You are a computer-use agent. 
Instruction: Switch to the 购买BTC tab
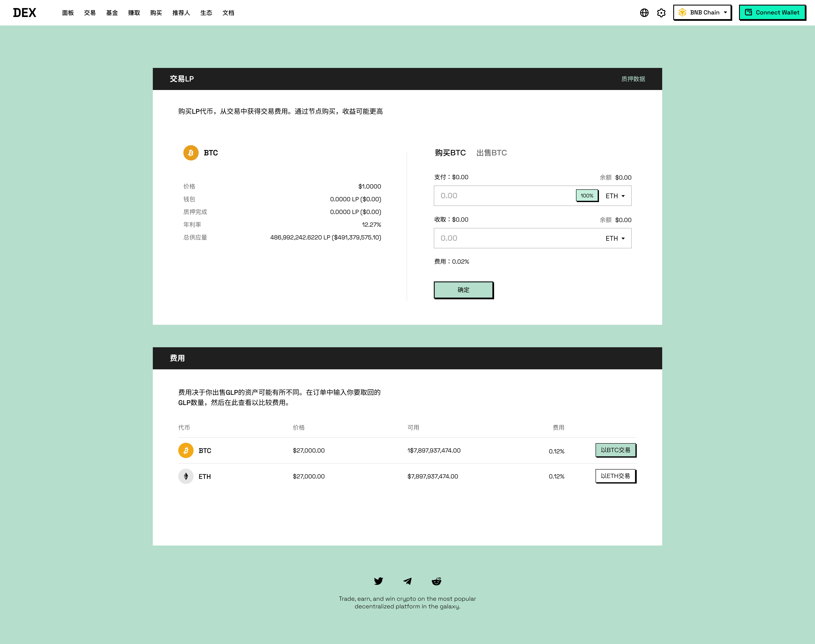pyautogui.click(x=450, y=153)
